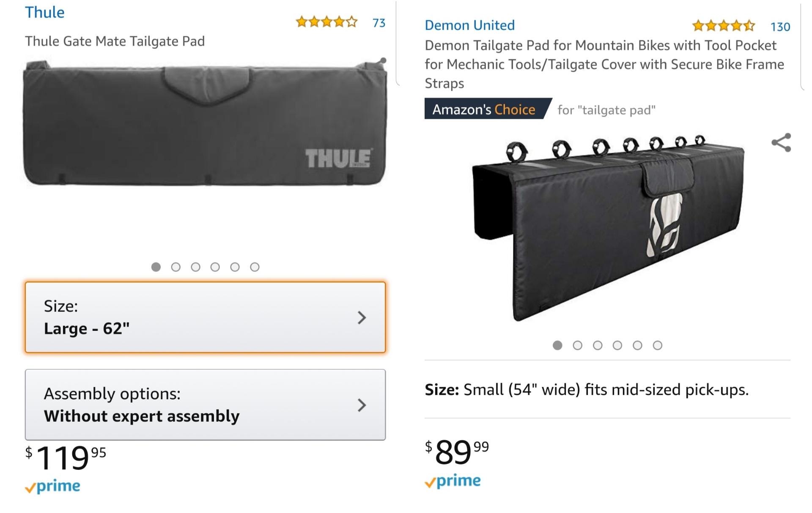Viewport: 812px width, 513px height.
Task: Select the third image dot for the Thule pad
Action: click(195, 266)
